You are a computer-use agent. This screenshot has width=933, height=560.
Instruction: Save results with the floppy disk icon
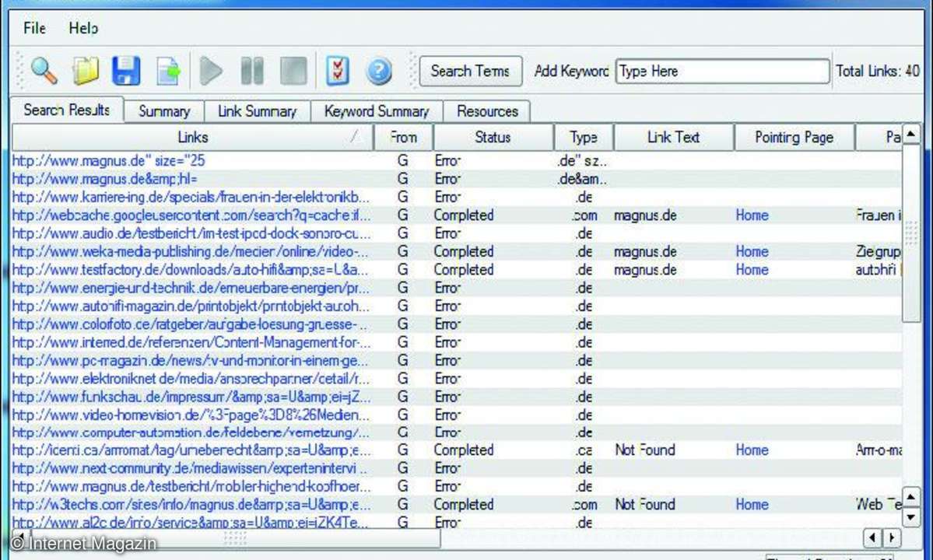(x=126, y=72)
